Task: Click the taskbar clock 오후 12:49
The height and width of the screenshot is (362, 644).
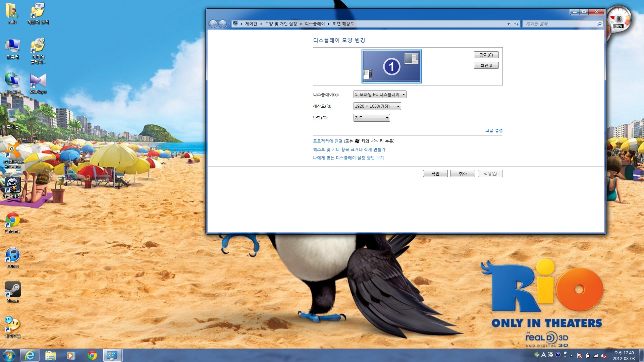Action: (624, 353)
